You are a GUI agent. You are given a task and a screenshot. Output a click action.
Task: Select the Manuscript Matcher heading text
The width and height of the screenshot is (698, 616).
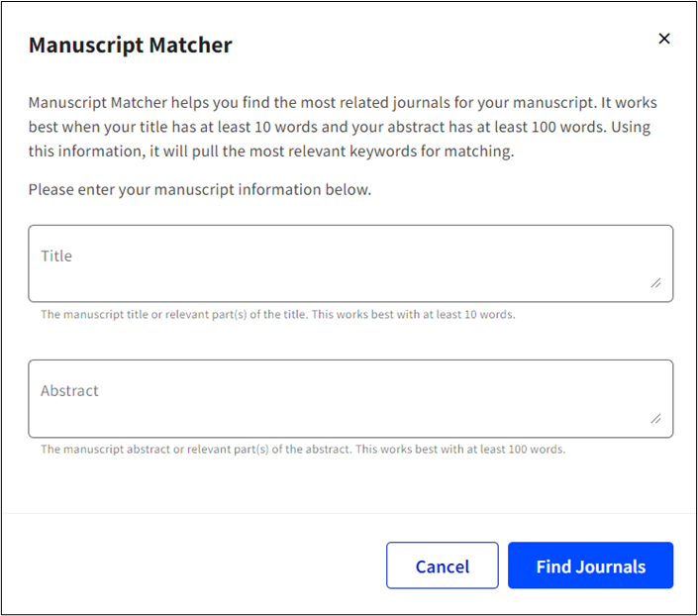(131, 45)
